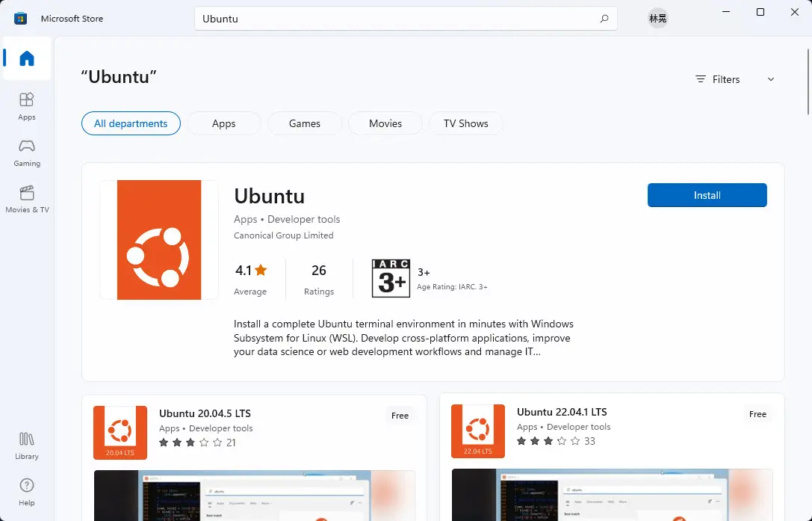Open your account profile avatar
The width and height of the screenshot is (812, 521).
tap(657, 18)
